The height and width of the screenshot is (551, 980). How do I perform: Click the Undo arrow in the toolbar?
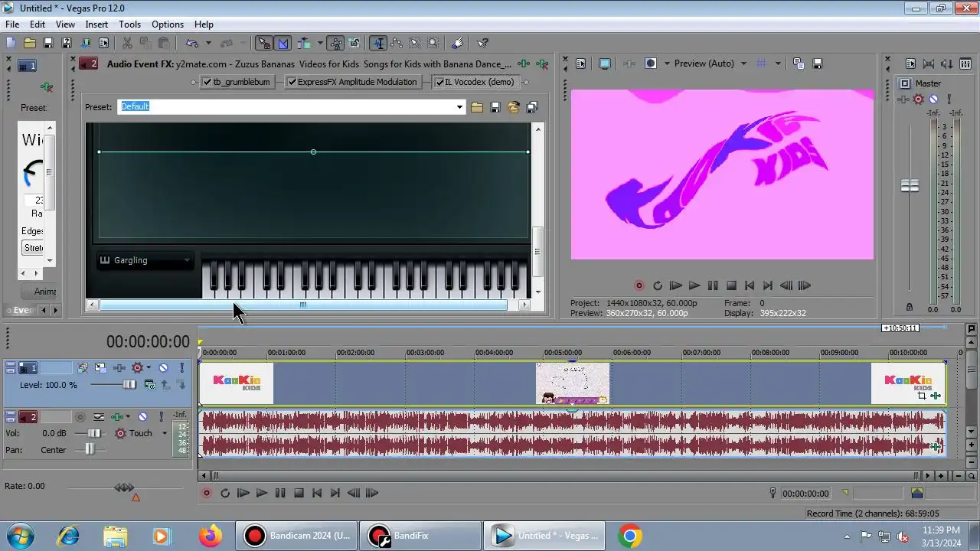tap(191, 44)
